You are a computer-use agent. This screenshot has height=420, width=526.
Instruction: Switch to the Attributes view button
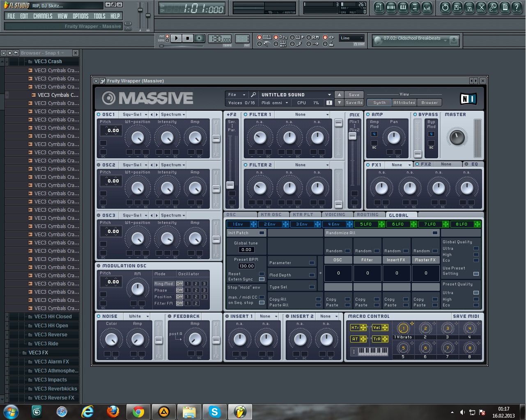point(404,103)
